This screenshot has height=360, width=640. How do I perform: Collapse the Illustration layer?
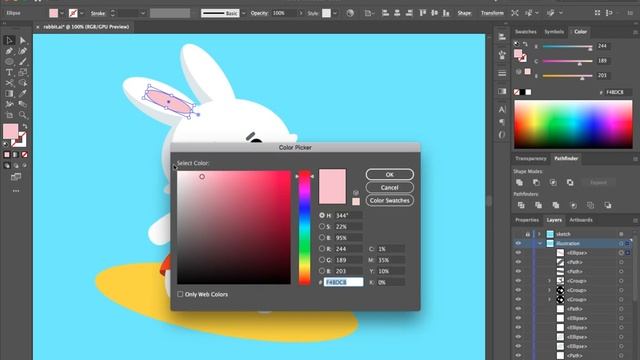pyautogui.click(x=540, y=244)
